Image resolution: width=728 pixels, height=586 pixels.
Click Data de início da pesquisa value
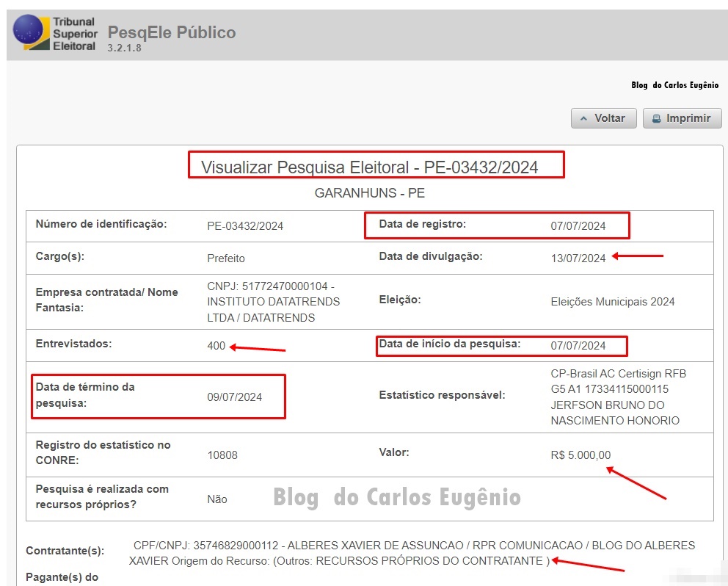578,346
